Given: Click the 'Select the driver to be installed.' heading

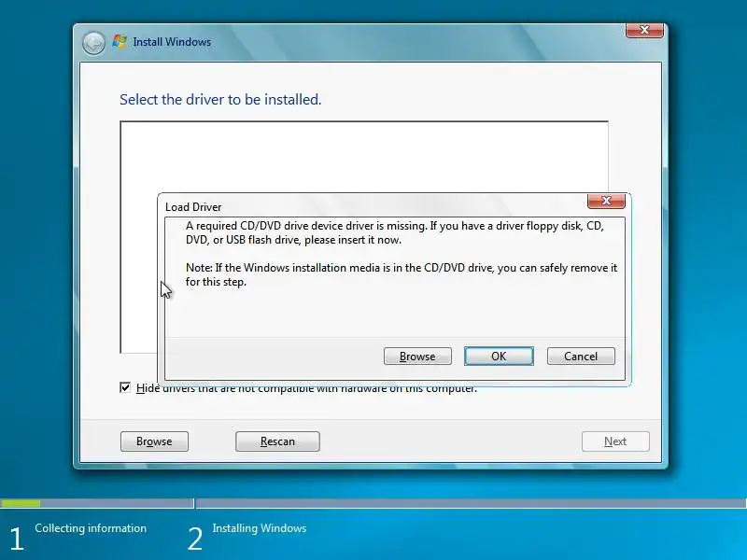Looking at the screenshot, I should tap(220, 100).
